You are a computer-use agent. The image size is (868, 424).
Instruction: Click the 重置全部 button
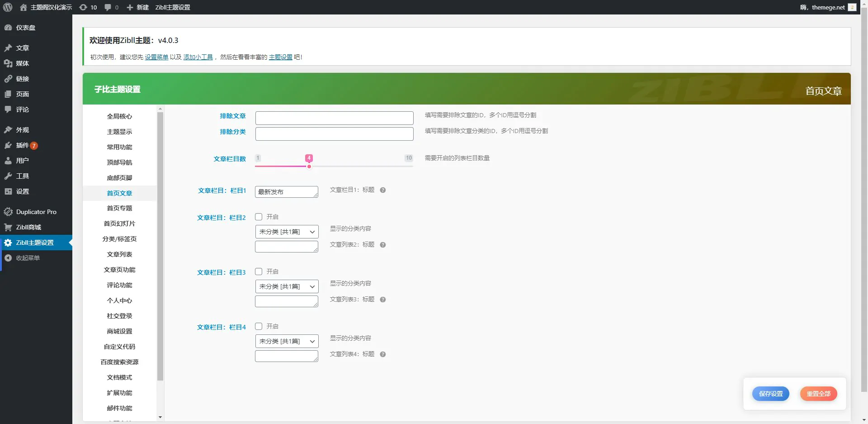[819, 394]
